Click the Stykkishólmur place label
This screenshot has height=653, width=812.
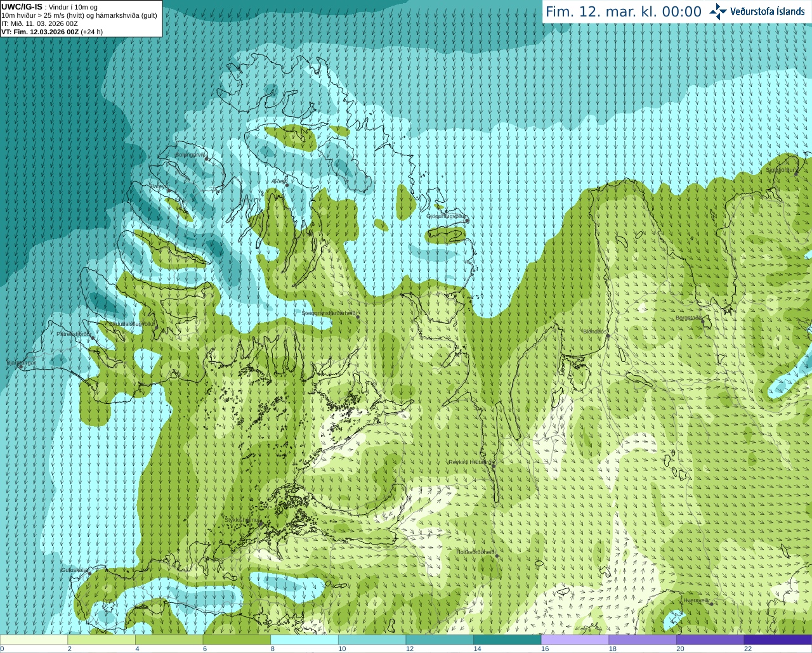point(242,520)
